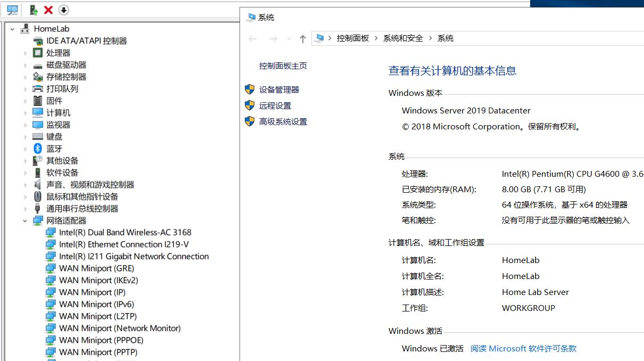Click the back arrow in 系统 window
Image resolution: width=644 pixels, height=361 pixels.
253,38
